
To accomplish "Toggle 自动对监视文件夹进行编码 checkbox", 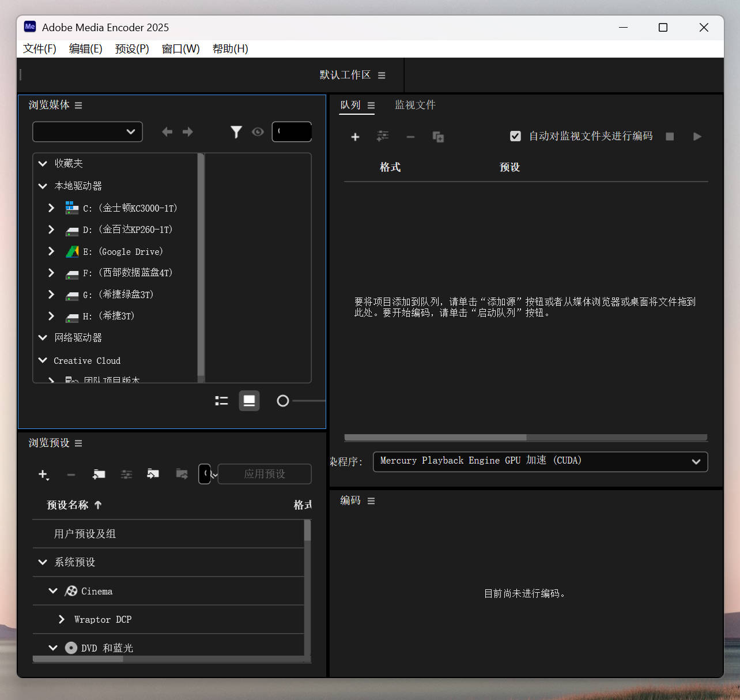I will coord(515,136).
